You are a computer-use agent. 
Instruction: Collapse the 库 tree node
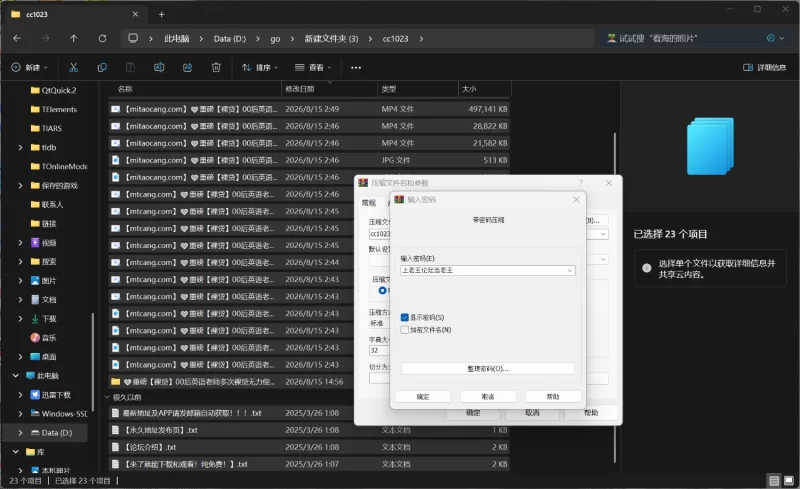pyautogui.click(x=16, y=452)
